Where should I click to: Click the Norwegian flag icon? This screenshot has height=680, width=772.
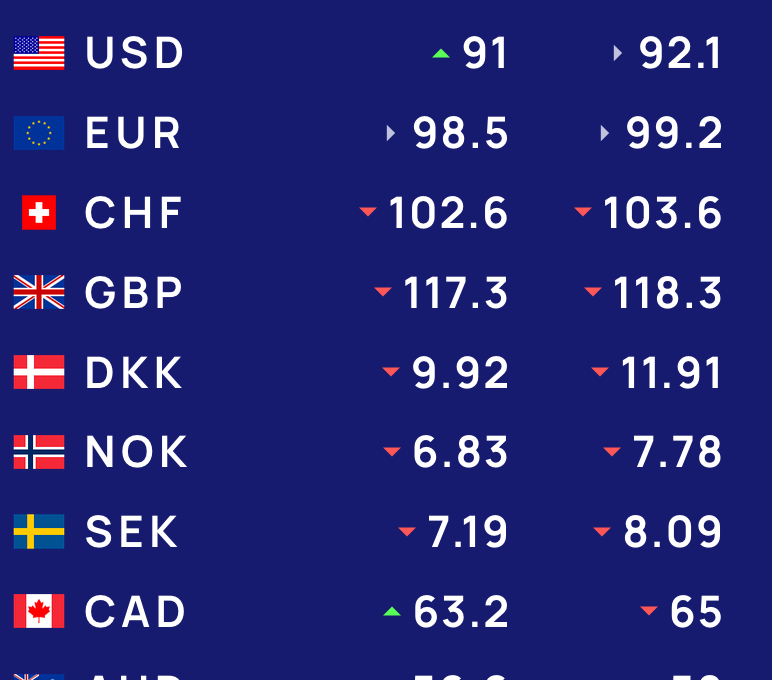(39, 452)
